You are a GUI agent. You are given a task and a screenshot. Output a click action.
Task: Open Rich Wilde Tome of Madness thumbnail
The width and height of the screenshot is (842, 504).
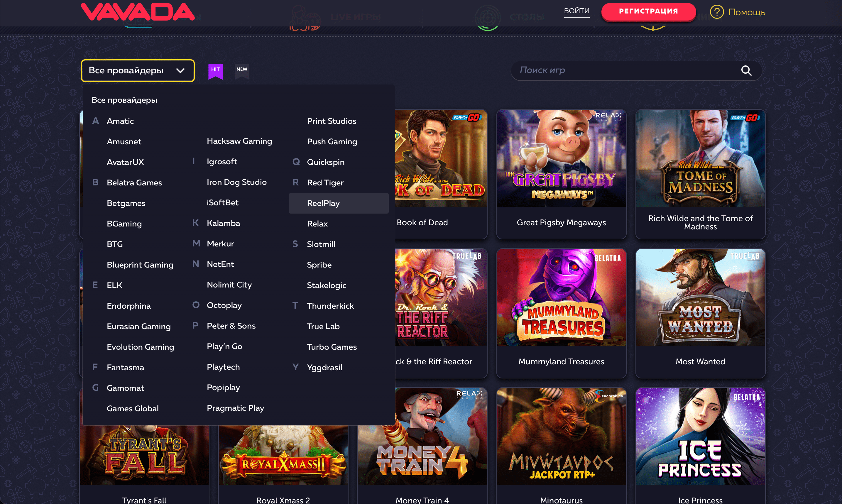click(700, 158)
